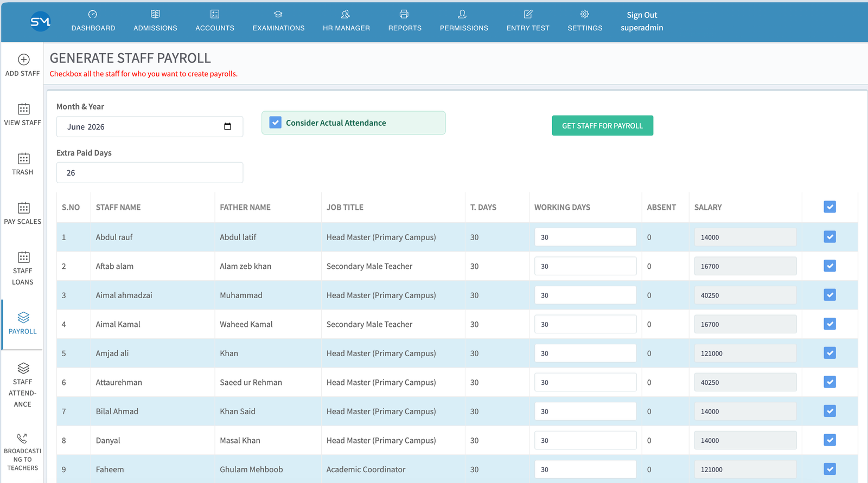Click the Staff Attendance layers icon
The image size is (868, 483).
click(23, 369)
